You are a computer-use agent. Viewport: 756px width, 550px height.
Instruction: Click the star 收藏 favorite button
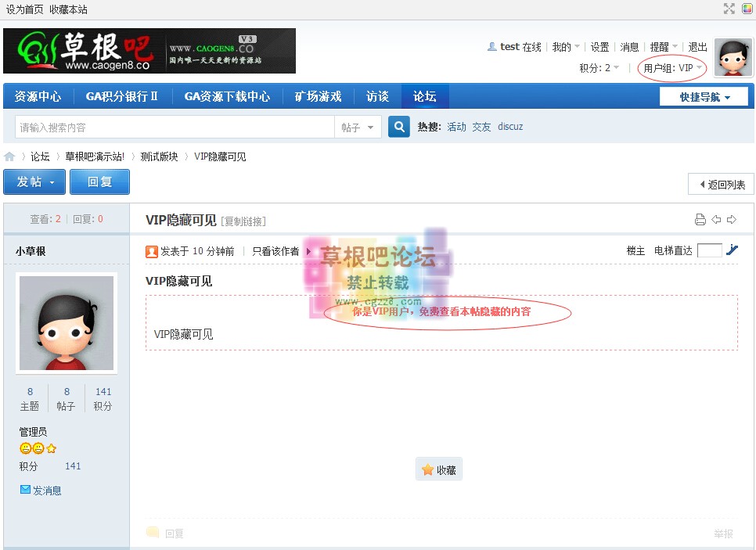[x=438, y=469]
